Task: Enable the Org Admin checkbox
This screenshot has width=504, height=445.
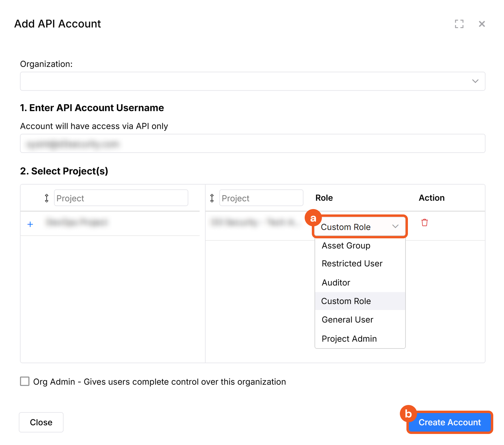Action: pyautogui.click(x=25, y=381)
